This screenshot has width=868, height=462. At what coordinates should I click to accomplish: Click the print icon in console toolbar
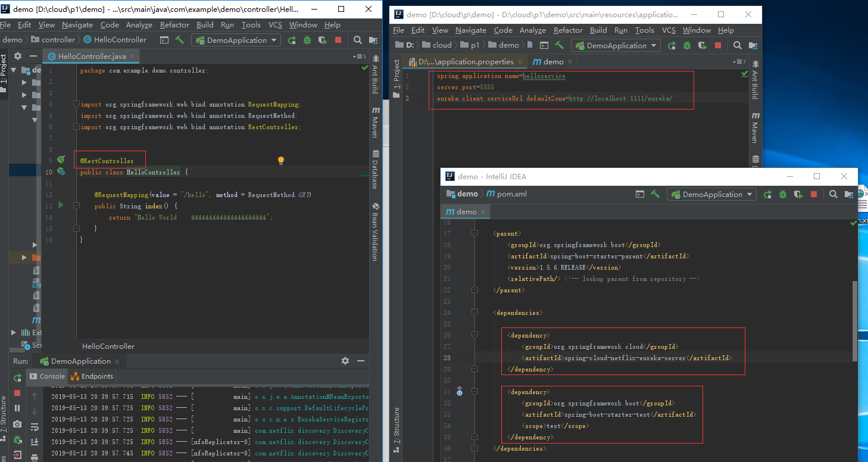tap(35, 457)
